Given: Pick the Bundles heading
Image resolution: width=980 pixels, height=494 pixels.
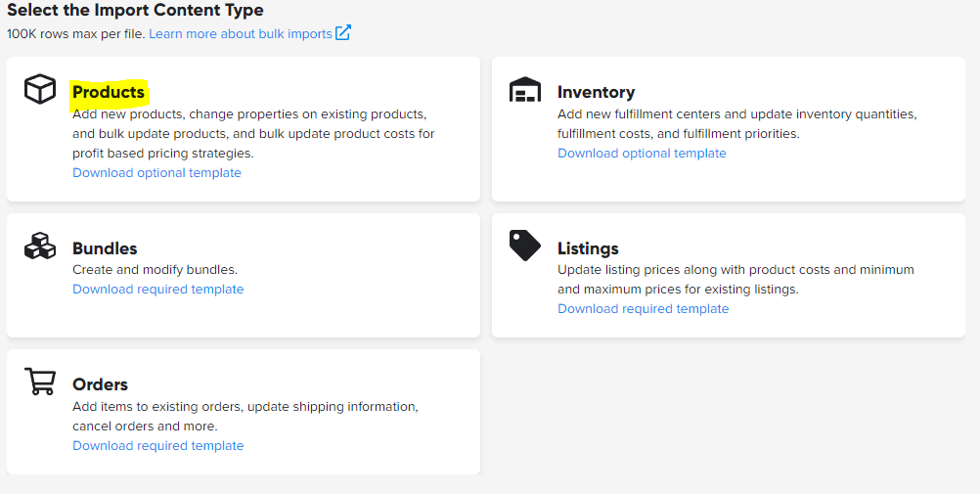Looking at the screenshot, I should point(105,248).
